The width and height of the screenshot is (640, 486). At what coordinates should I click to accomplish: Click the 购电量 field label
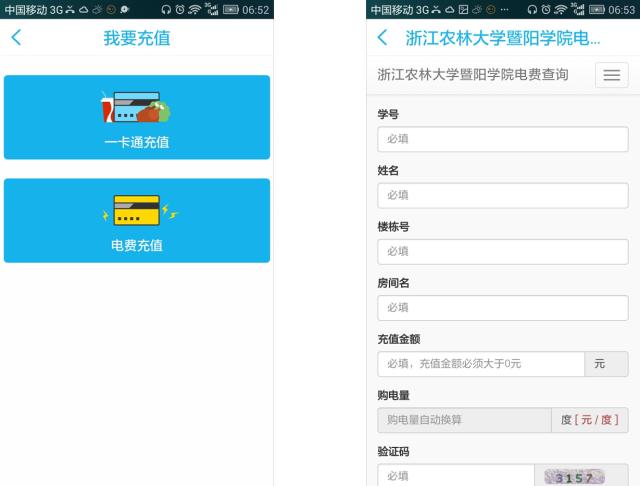click(393, 395)
